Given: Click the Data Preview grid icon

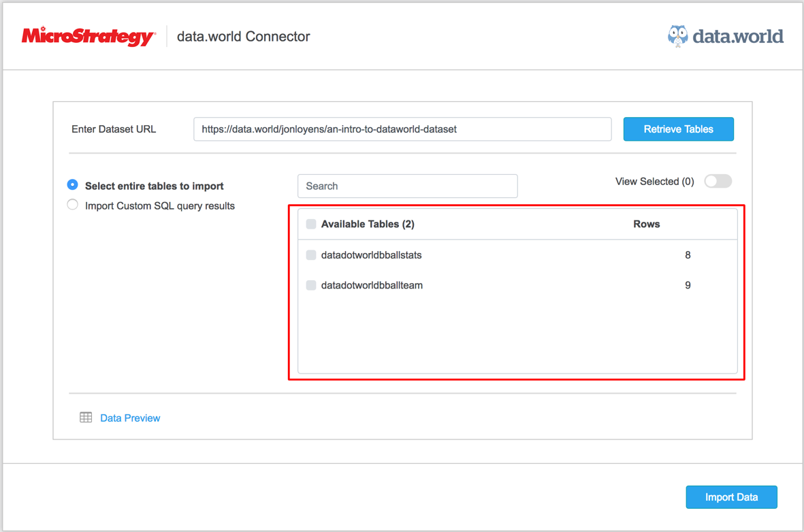Looking at the screenshot, I should point(86,418).
